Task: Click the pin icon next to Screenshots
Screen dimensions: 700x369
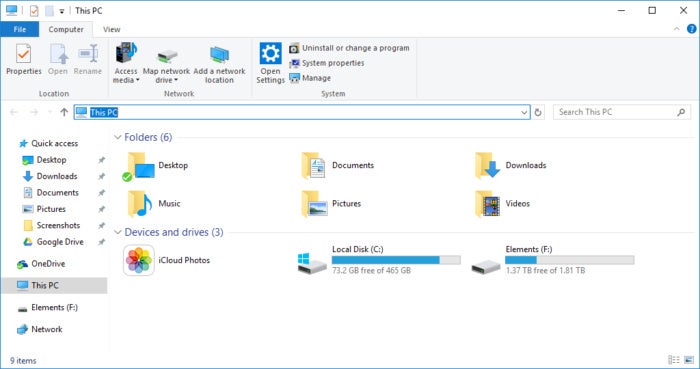Action: click(101, 225)
